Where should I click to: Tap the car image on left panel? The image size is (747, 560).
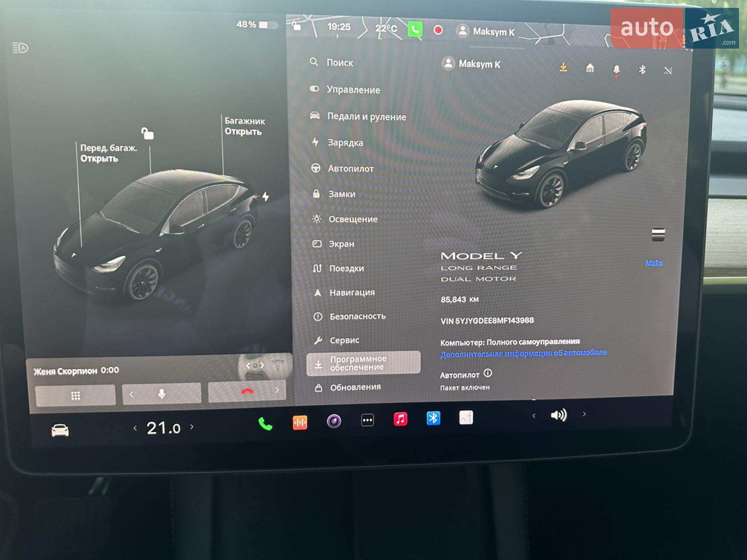click(156, 234)
